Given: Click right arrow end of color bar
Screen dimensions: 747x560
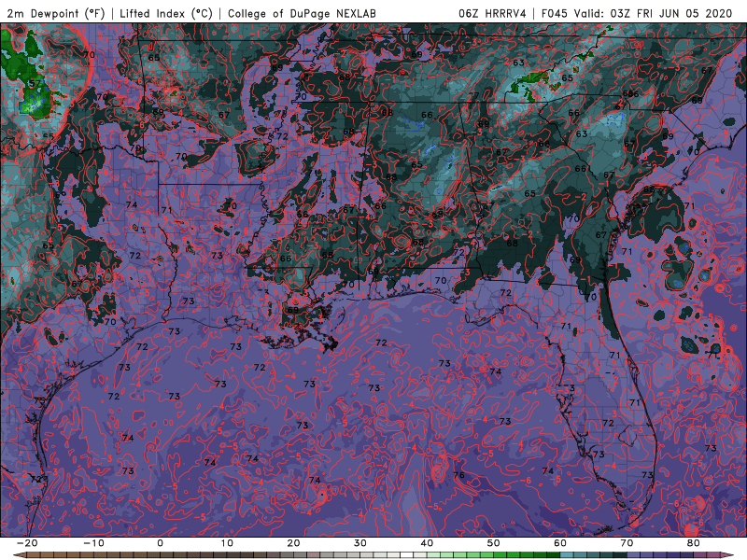Looking at the screenshot, I should [726, 555].
